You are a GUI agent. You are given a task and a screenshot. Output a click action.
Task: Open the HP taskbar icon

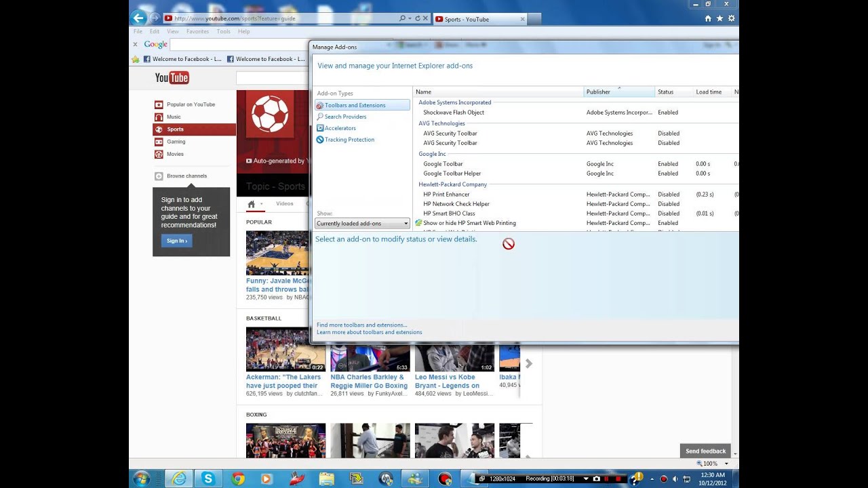(386, 479)
